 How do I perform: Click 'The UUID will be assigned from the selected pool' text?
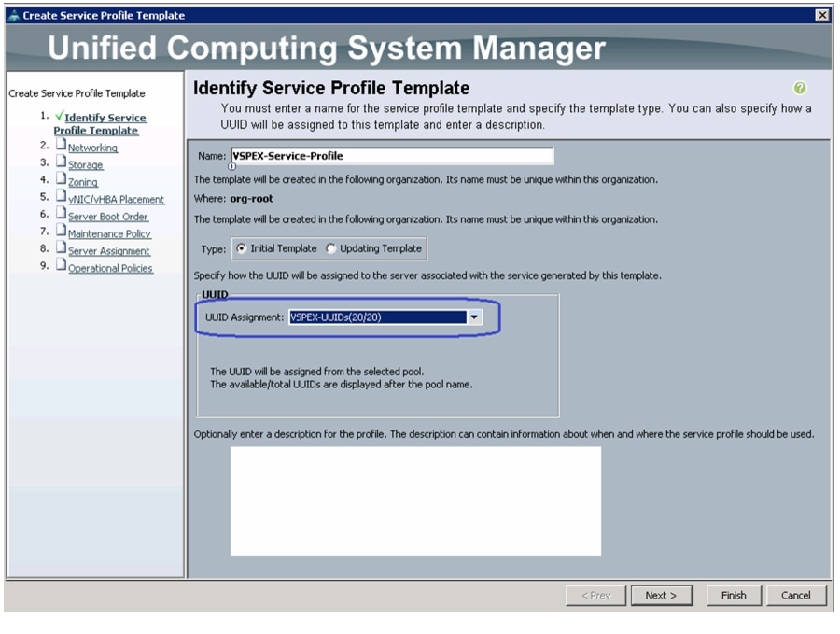(x=316, y=372)
